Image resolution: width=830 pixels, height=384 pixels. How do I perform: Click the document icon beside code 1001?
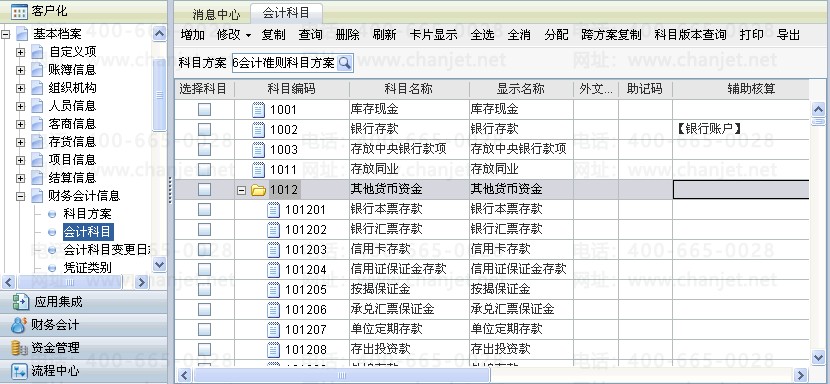[258, 110]
